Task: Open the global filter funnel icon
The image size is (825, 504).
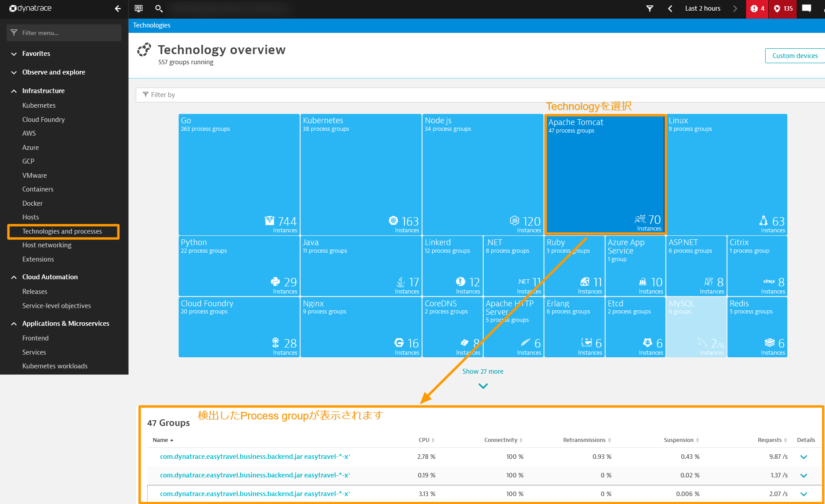Action: coord(649,8)
